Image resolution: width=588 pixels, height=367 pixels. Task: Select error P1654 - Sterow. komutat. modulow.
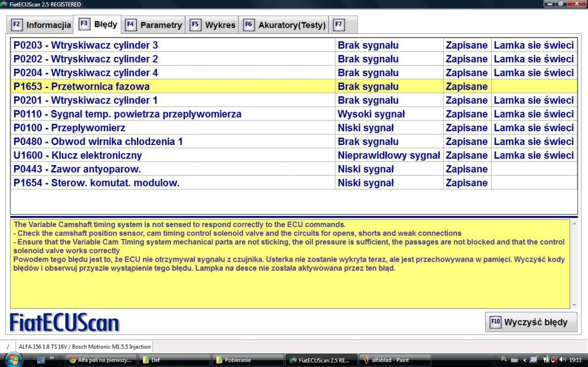(x=293, y=183)
